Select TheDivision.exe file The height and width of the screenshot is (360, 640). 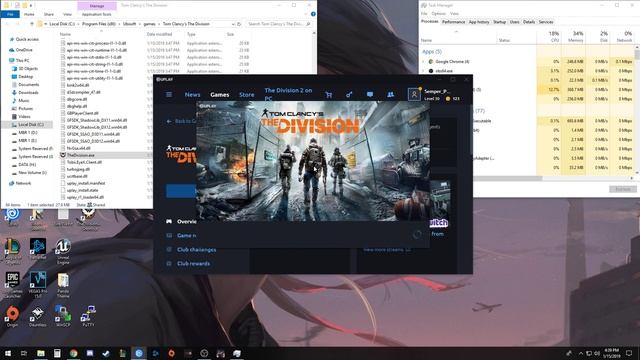click(x=80, y=155)
